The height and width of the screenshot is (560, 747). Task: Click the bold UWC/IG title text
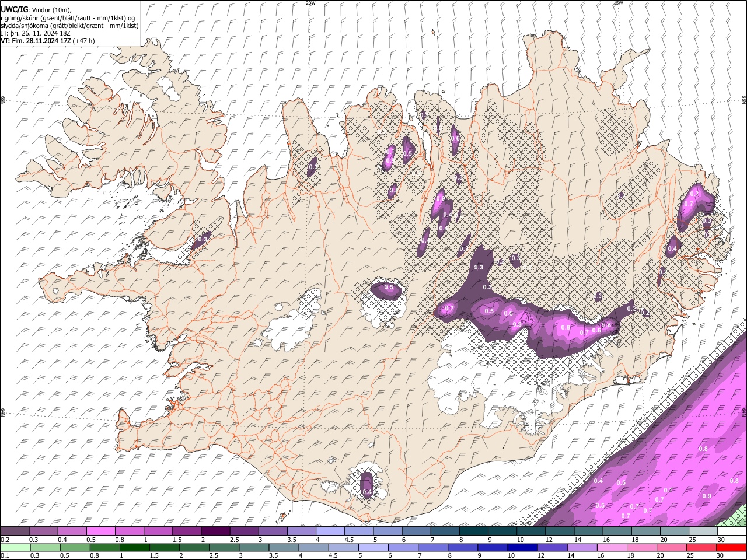tap(14, 10)
